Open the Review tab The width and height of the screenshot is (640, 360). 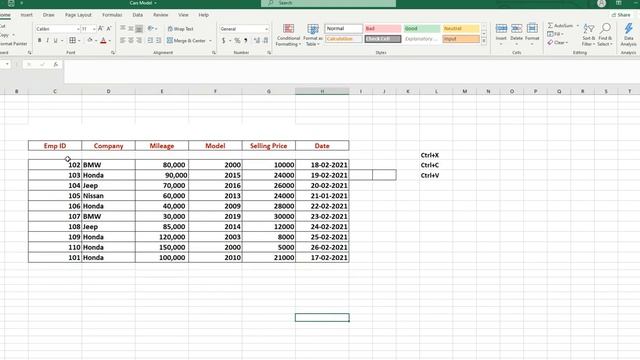tap(160, 15)
